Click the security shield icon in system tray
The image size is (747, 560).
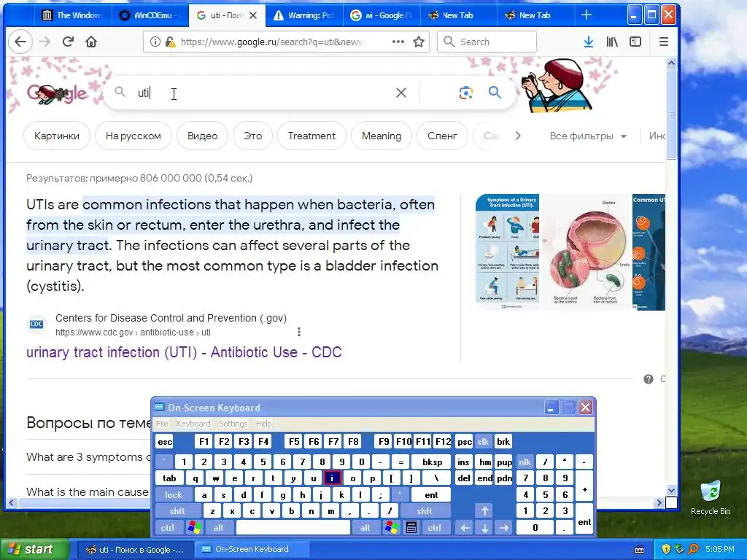(x=667, y=549)
